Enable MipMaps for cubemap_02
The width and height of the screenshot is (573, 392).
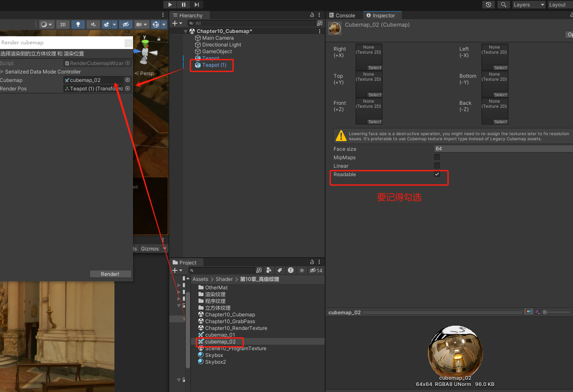(437, 157)
